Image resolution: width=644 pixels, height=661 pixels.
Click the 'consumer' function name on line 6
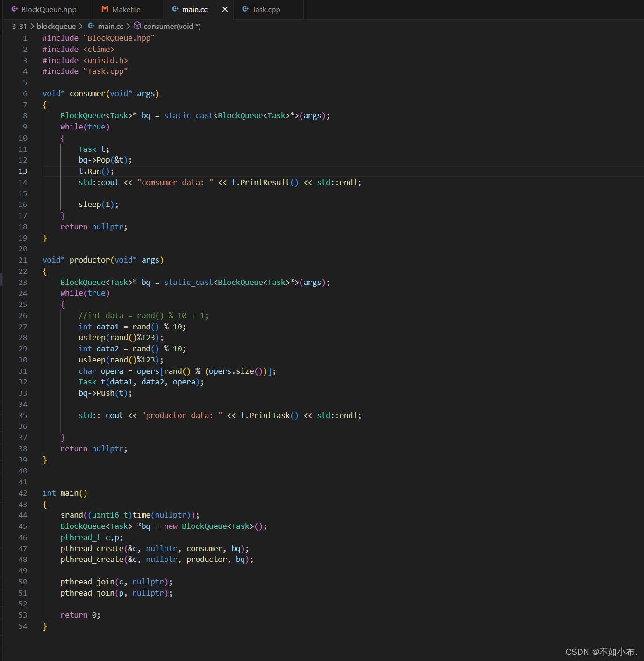point(87,93)
